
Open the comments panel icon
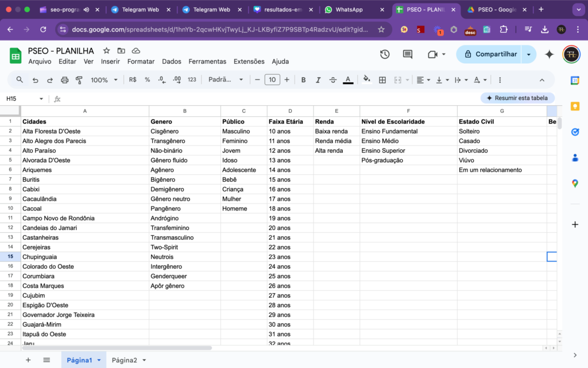click(408, 54)
